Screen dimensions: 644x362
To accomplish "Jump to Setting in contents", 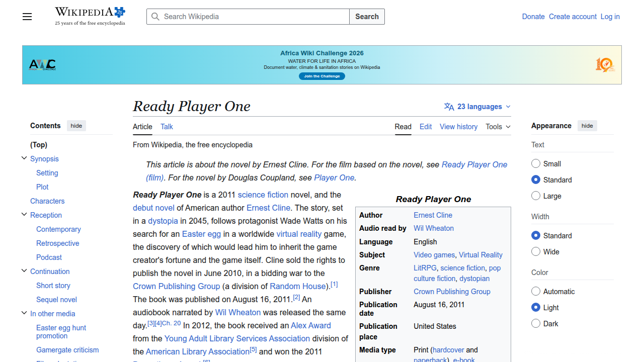I will pyautogui.click(x=47, y=173).
